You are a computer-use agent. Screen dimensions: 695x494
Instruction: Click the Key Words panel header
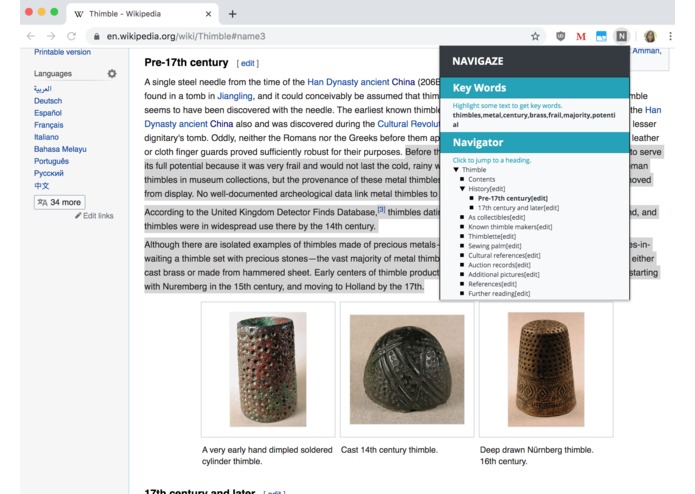535,88
